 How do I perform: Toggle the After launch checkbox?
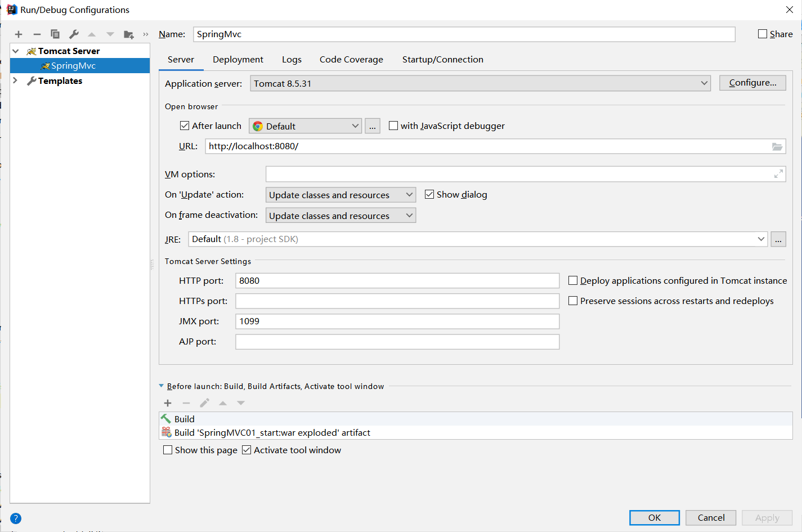point(185,126)
